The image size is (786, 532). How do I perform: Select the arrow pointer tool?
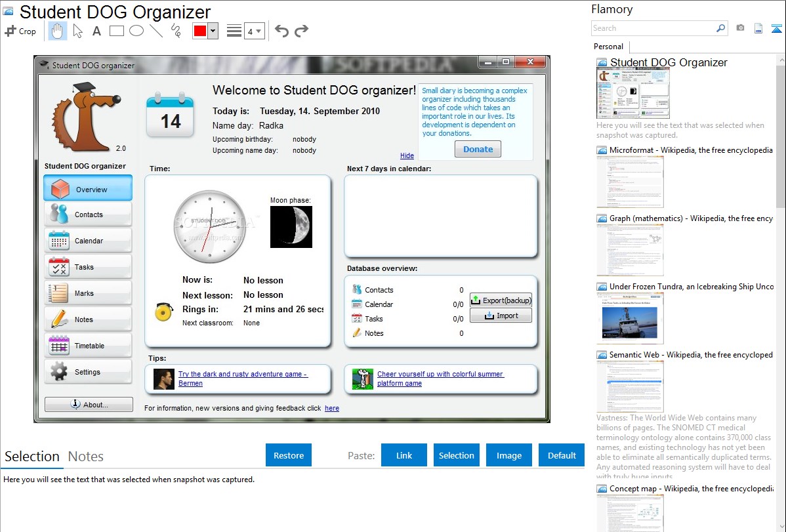pyautogui.click(x=77, y=31)
